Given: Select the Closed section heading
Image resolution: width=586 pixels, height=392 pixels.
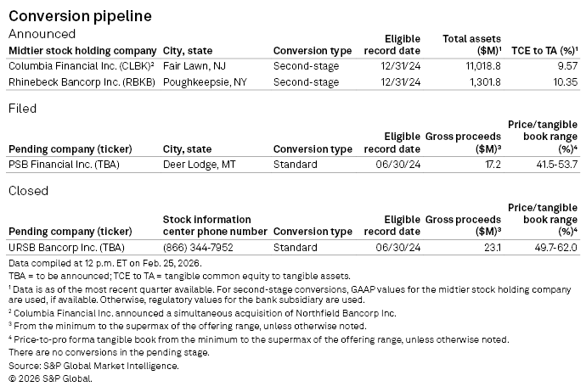Looking at the screenshot, I should (28, 191).
